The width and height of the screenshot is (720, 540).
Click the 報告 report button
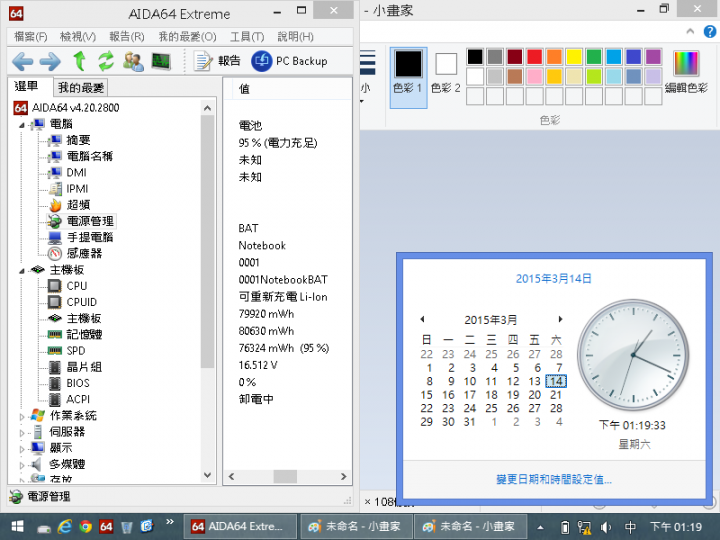pos(217,61)
